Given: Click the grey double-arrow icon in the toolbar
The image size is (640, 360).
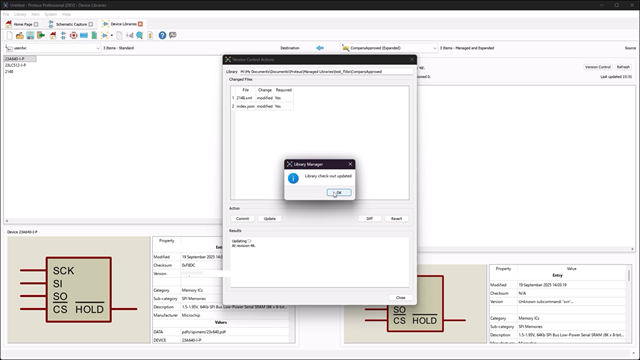Looking at the screenshot, I should point(130,36).
